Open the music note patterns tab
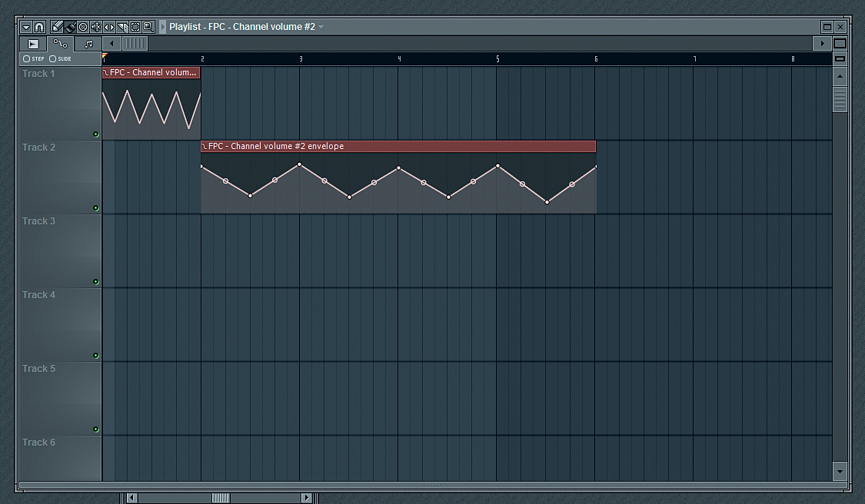865x504 pixels. click(88, 44)
